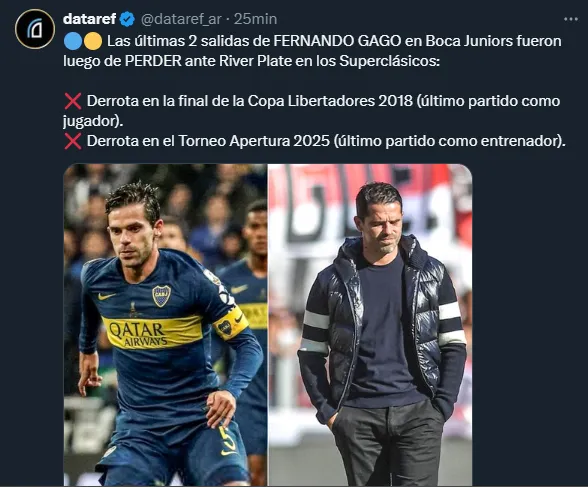The height and width of the screenshot is (487, 588).
Task: Click the red X before Torneo Apertura line
Action: [x=73, y=141]
